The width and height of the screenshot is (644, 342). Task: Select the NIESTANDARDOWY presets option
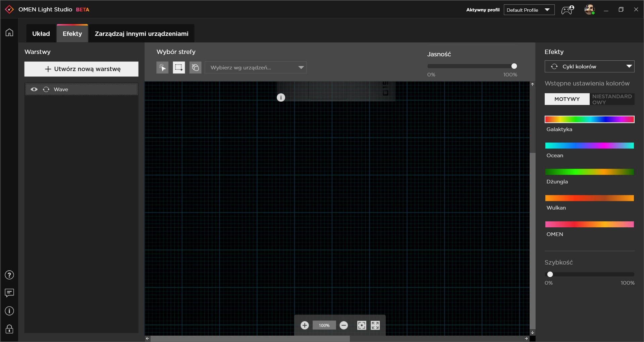click(x=612, y=99)
